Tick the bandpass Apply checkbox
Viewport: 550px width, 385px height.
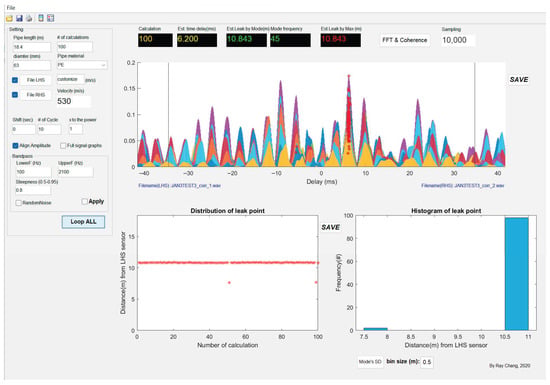click(x=84, y=202)
